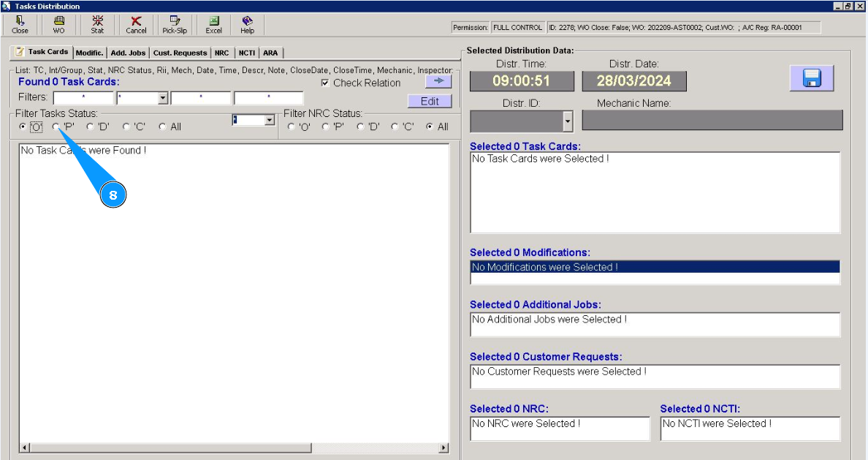Select Filter Tasks Status 'C' radio
Screen dimensions: 868x460
point(126,127)
